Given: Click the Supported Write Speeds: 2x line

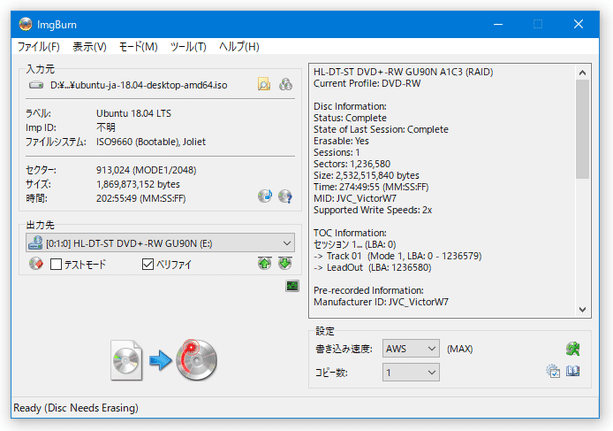Looking at the screenshot, I should pos(373,210).
